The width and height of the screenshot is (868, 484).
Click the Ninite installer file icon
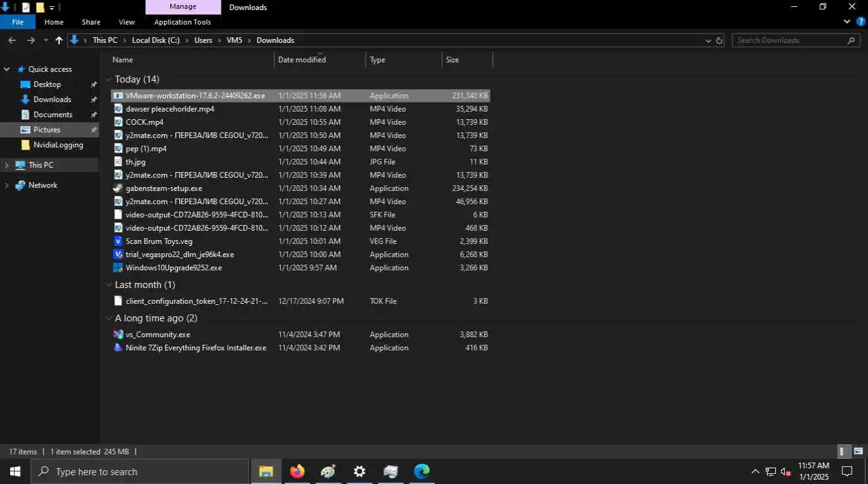coord(118,348)
